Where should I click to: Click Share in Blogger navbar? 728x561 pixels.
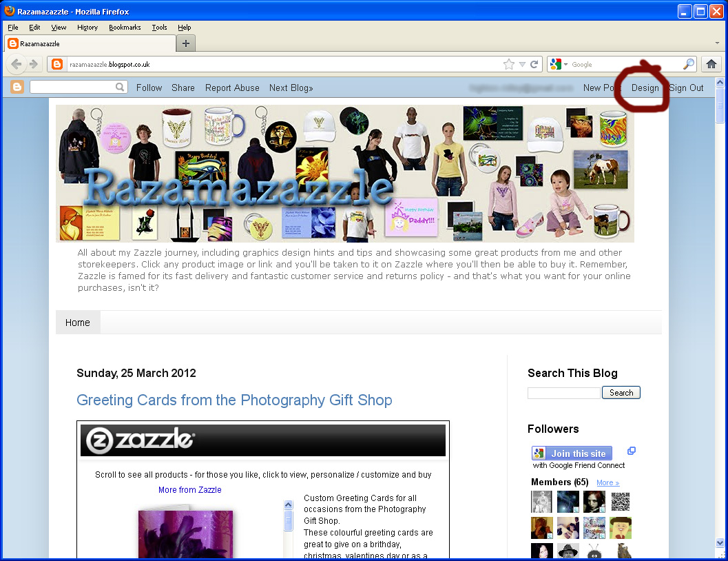pos(183,88)
